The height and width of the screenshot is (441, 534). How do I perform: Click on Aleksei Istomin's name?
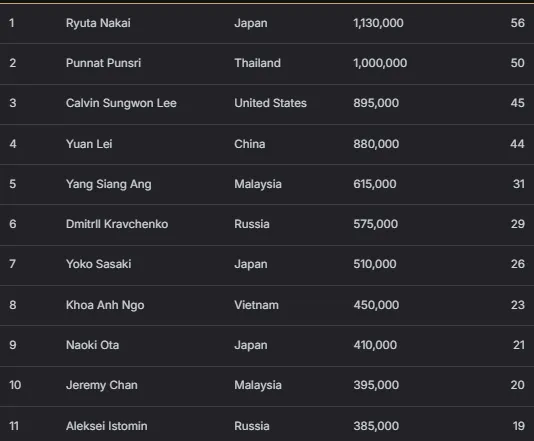[x=107, y=426]
